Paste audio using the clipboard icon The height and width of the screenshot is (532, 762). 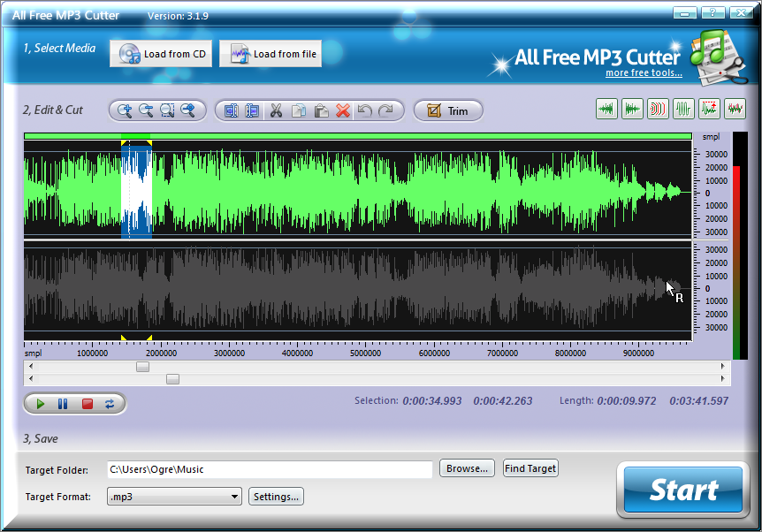click(x=321, y=110)
